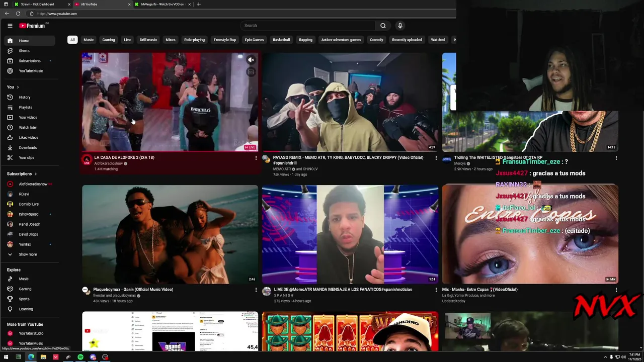Open David Drops subscription channel
The image size is (644, 362).
[x=30, y=234]
